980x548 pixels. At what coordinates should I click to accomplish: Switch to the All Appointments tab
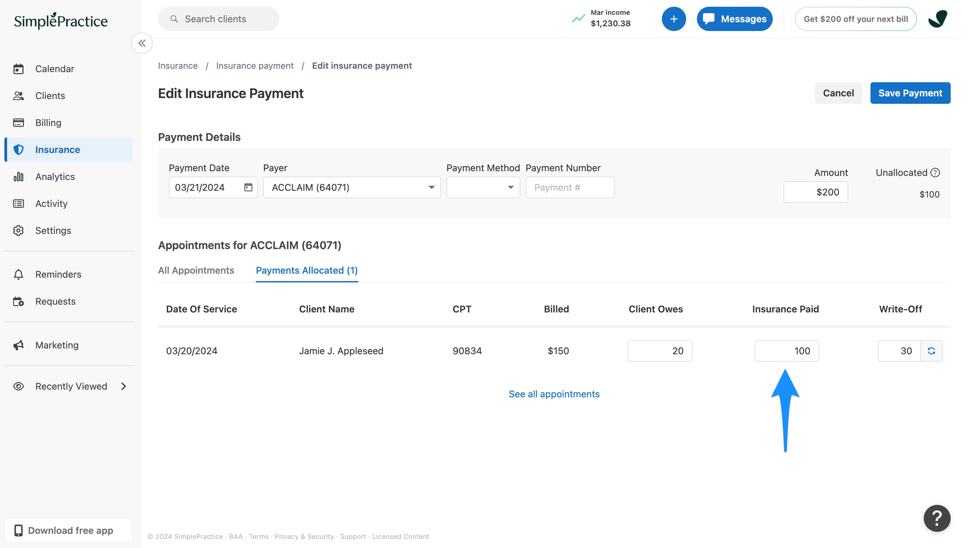pyautogui.click(x=196, y=270)
